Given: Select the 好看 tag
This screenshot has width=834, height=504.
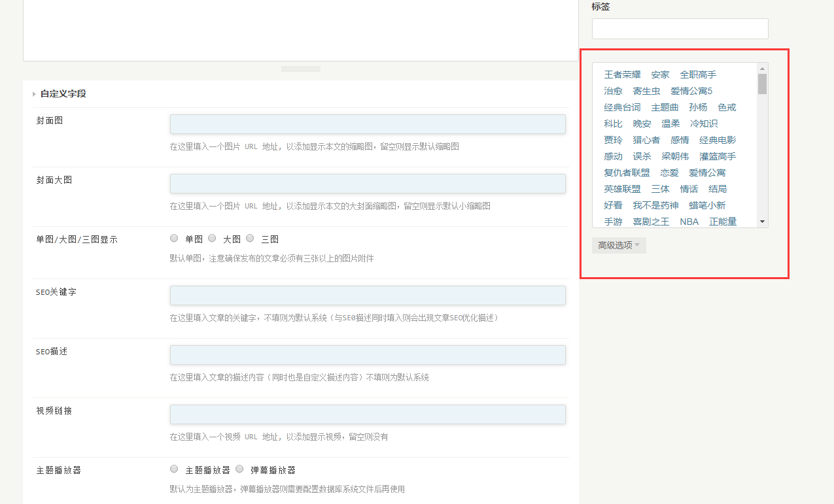Looking at the screenshot, I should coord(613,205).
